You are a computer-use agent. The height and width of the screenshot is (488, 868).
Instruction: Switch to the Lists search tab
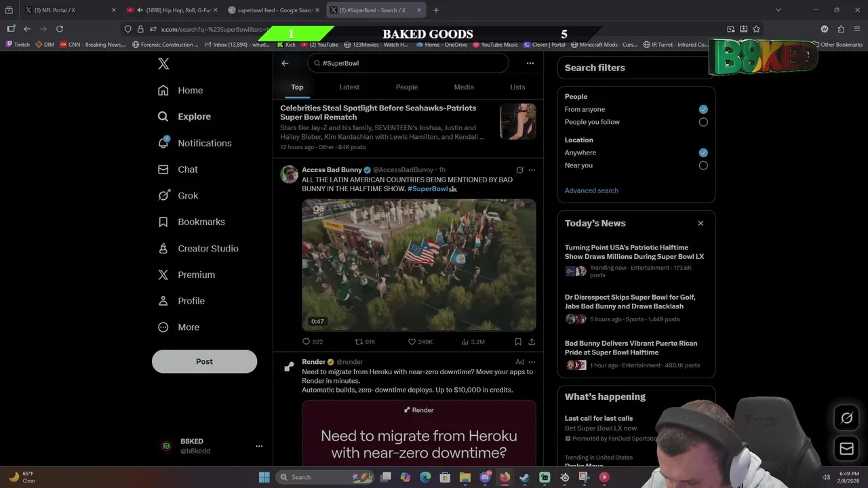pyautogui.click(x=517, y=87)
